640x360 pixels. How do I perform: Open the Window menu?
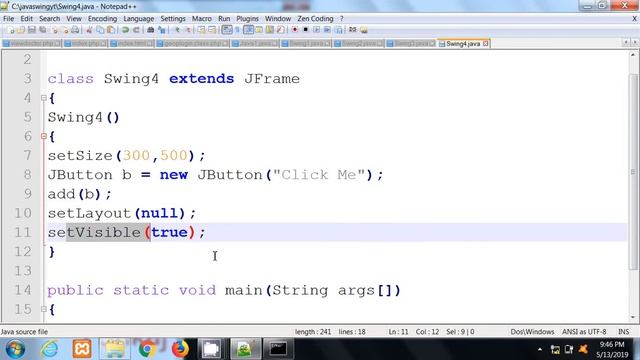pyautogui.click(x=278, y=19)
